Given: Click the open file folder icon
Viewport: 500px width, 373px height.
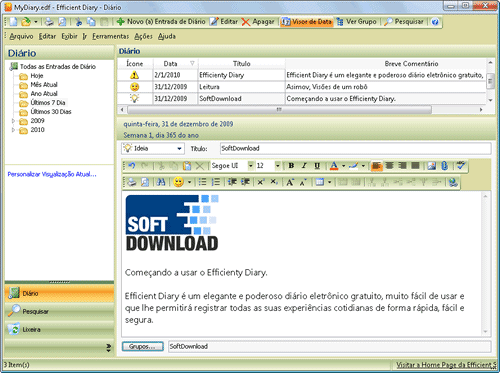Looking at the screenshot, I should pos(26,22).
